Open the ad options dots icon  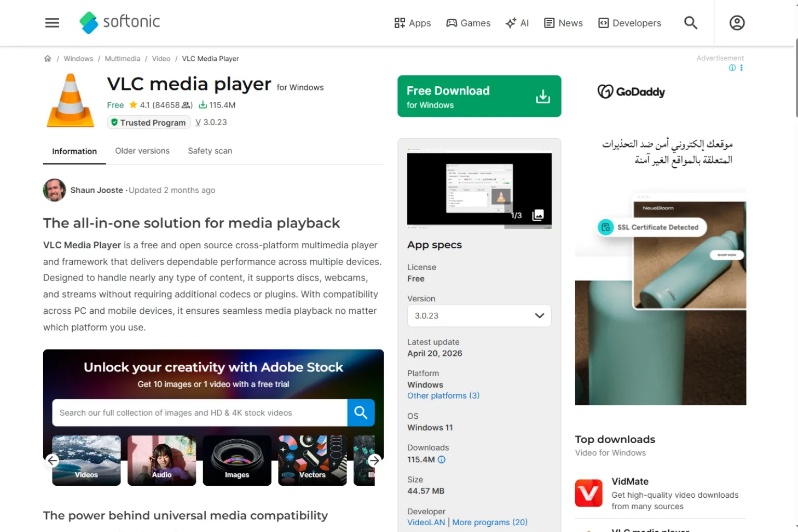[x=741, y=68]
